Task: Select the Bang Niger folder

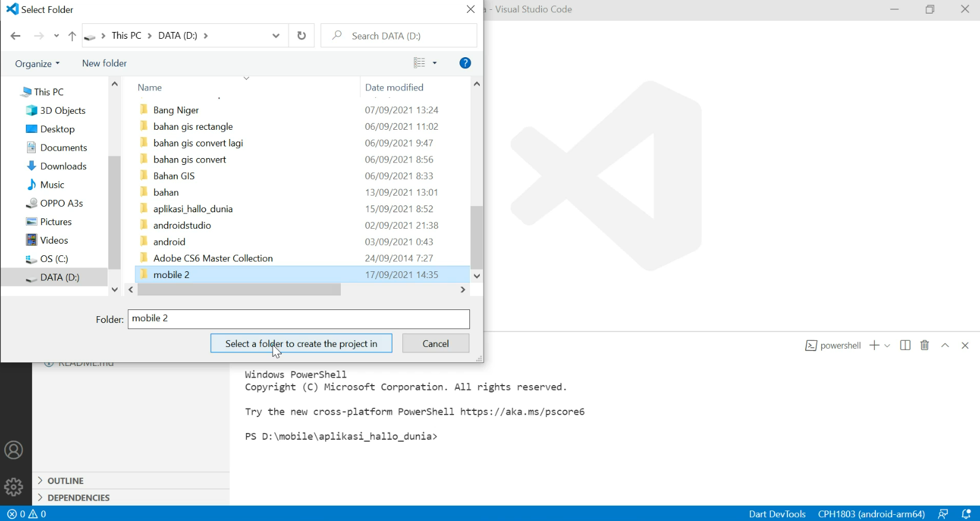Action: [x=301, y=110]
